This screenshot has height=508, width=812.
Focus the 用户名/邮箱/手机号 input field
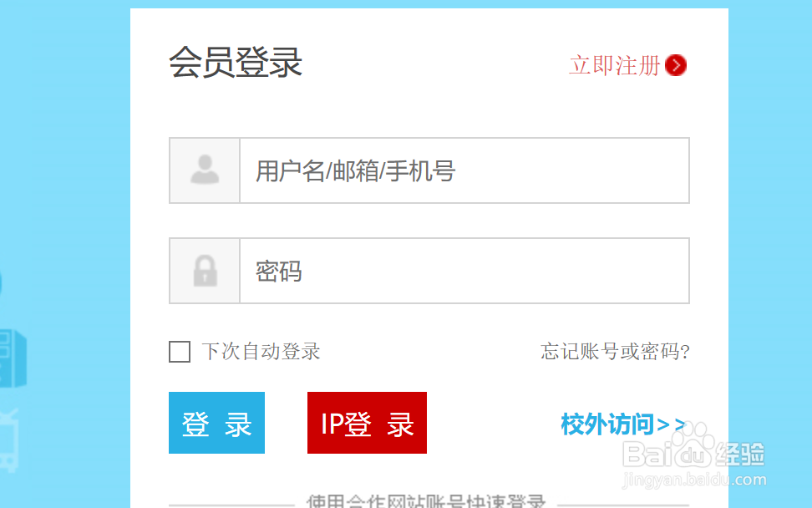[x=464, y=170]
